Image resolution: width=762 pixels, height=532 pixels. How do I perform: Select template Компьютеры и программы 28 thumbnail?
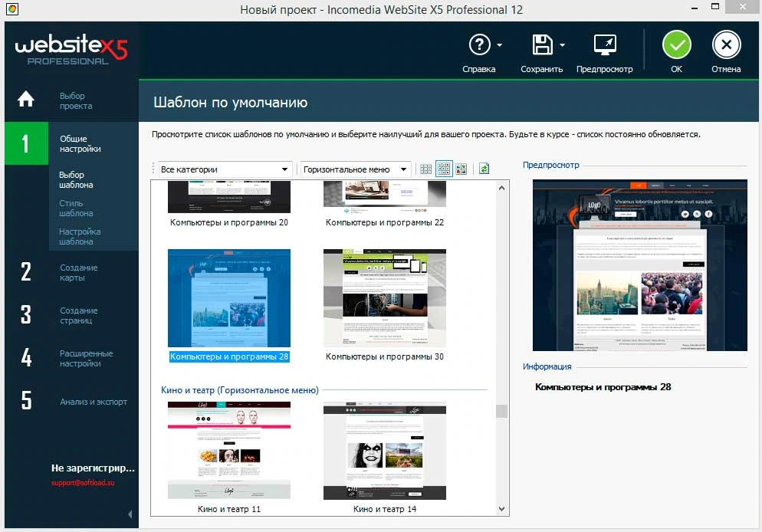coord(229,298)
